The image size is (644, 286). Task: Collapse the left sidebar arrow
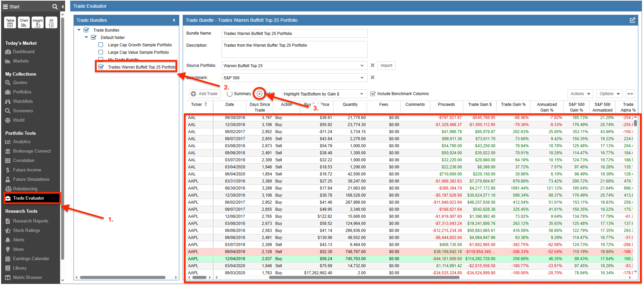(62, 6)
